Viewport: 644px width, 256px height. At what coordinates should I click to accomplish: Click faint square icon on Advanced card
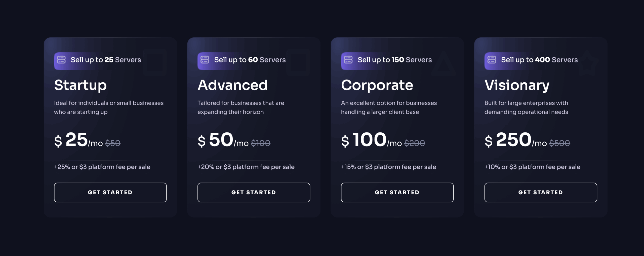click(298, 62)
